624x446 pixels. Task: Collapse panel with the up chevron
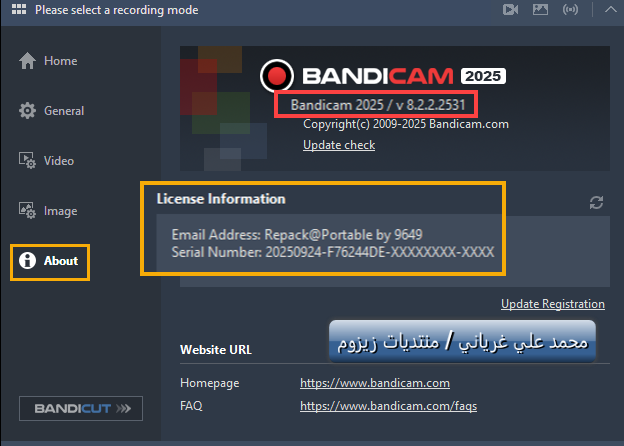pyautogui.click(x=610, y=10)
